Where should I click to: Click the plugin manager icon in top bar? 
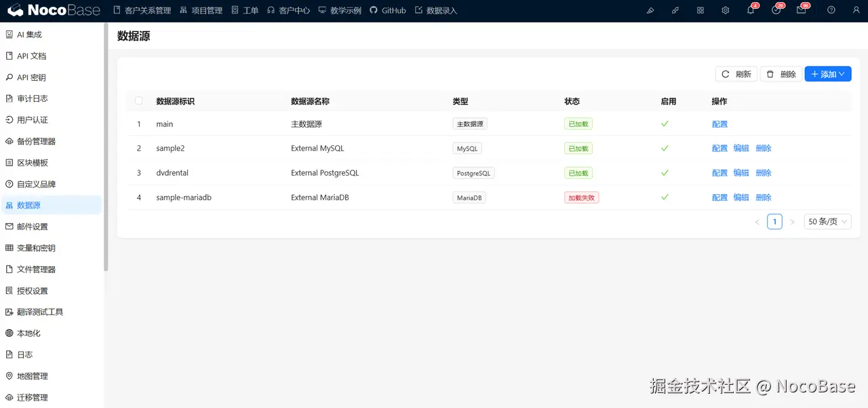point(675,10)
